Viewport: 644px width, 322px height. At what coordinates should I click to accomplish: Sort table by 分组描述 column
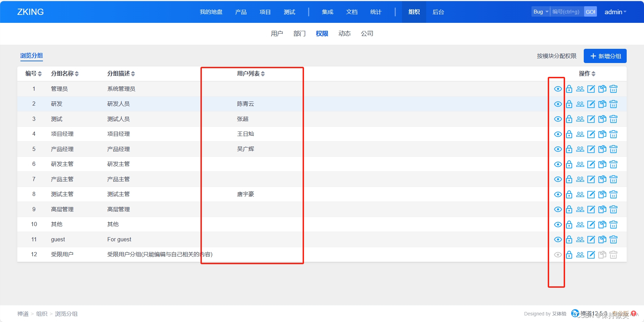[121, 73]
